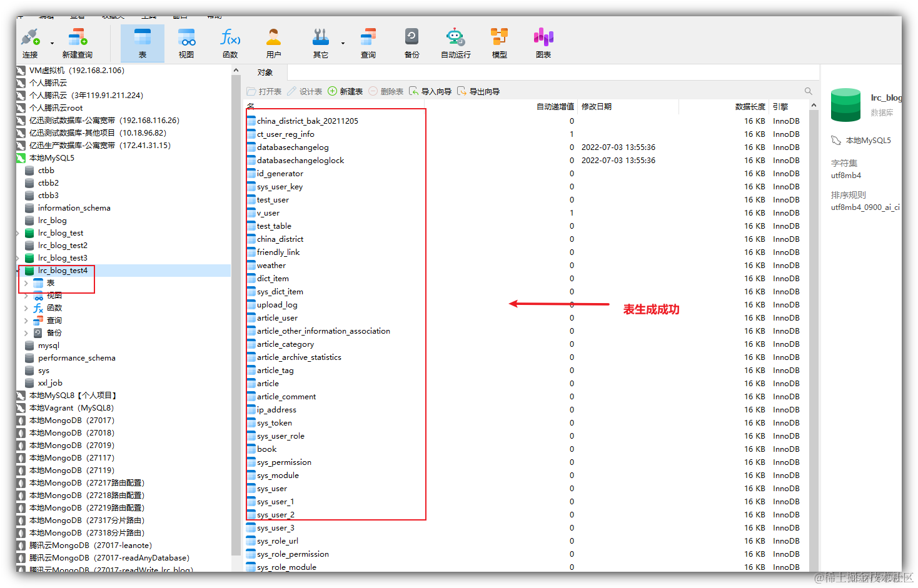Open the 模型 model toolbar icon
Screen dimensions: 918x588
(x=499, y=42)
